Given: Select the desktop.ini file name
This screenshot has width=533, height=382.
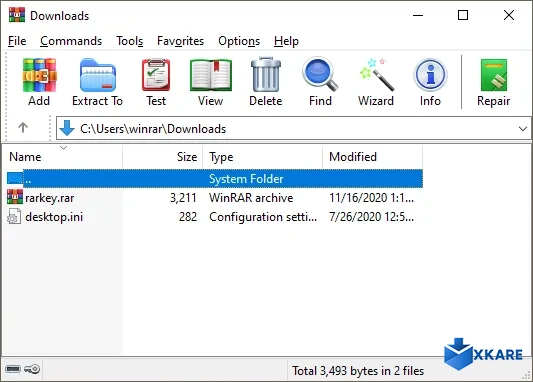Looking at the screenshot, I should click(54, 217).
